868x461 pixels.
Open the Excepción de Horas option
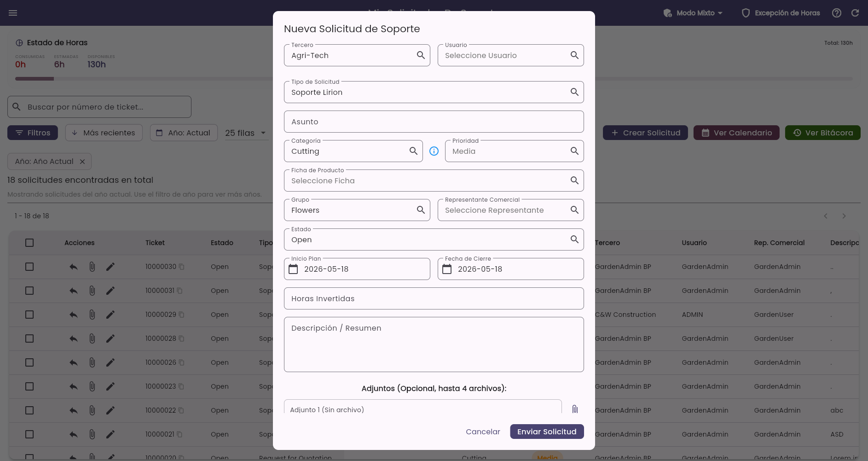coord(781,13)
